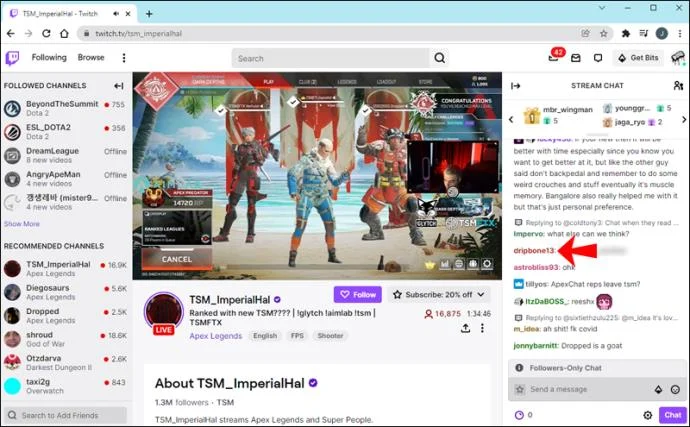Click the browser address bar URL

[139, 33]
